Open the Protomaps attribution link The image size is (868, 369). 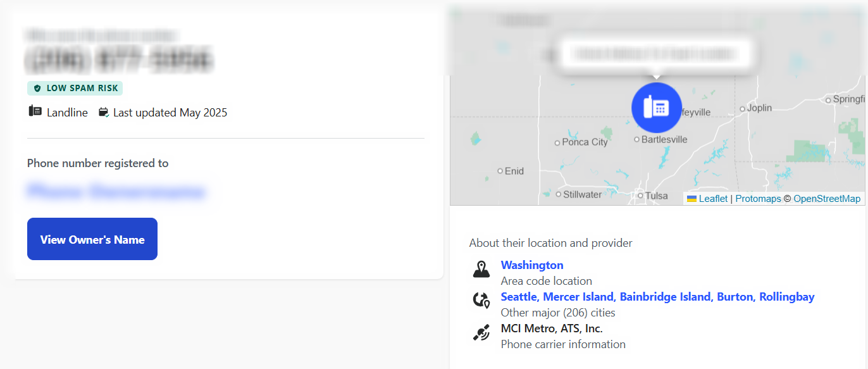tap(758, 199)
